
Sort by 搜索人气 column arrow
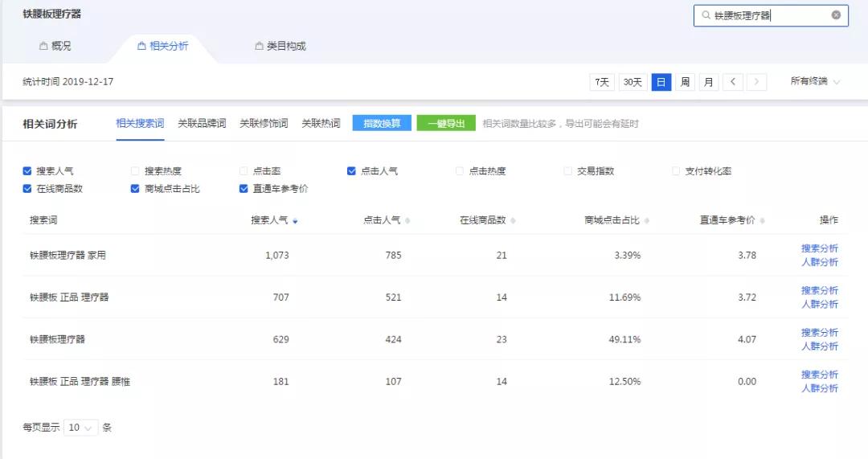[295, 221]
